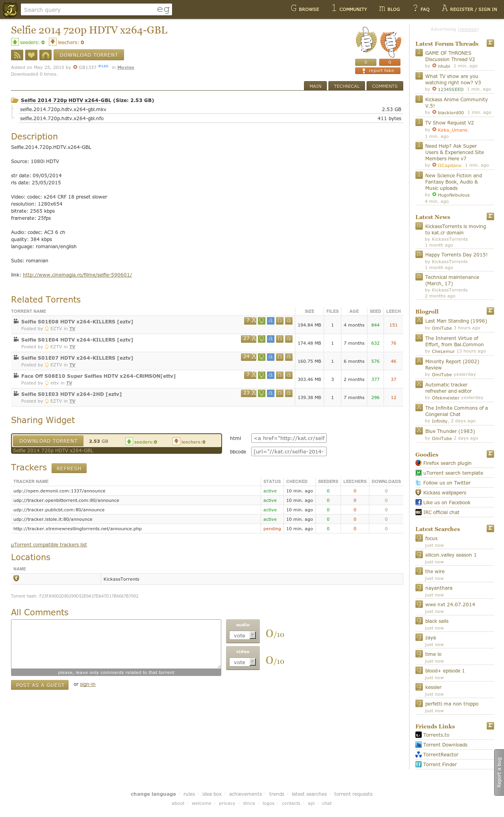Click the Torrent Downloads icon in Friends Links

point(419,745)
